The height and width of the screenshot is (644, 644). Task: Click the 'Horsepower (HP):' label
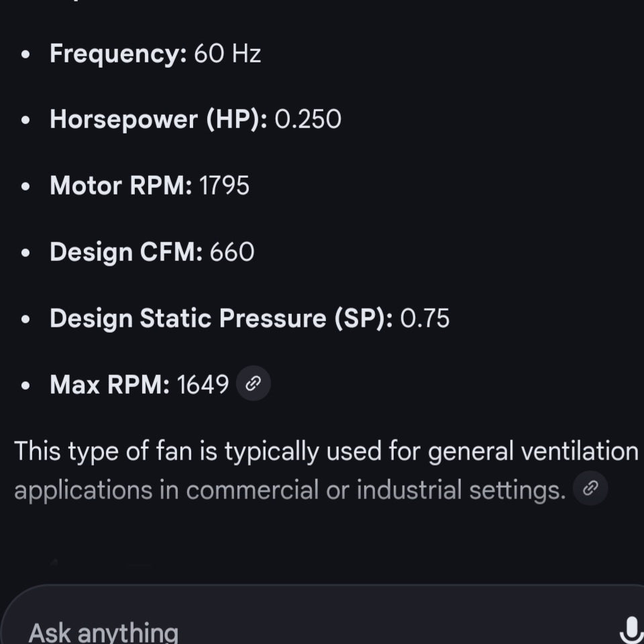point(158,119)
